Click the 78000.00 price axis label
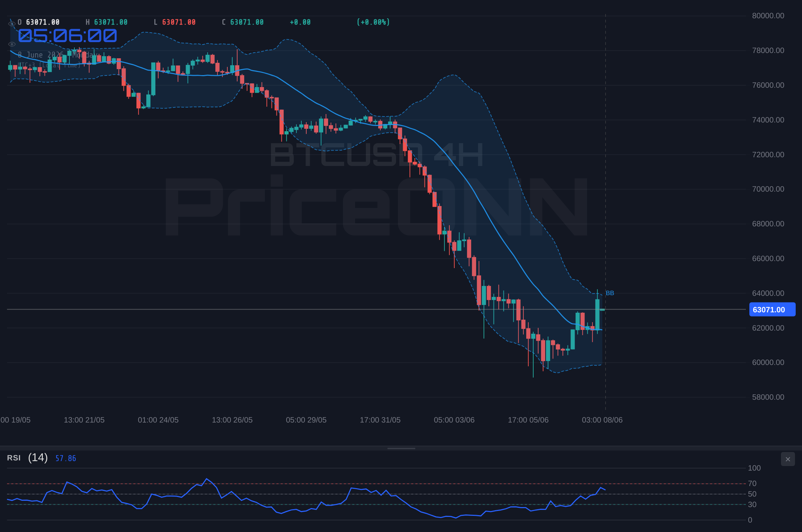Screen dimensions: 802x532 click(x=768, y=51)
